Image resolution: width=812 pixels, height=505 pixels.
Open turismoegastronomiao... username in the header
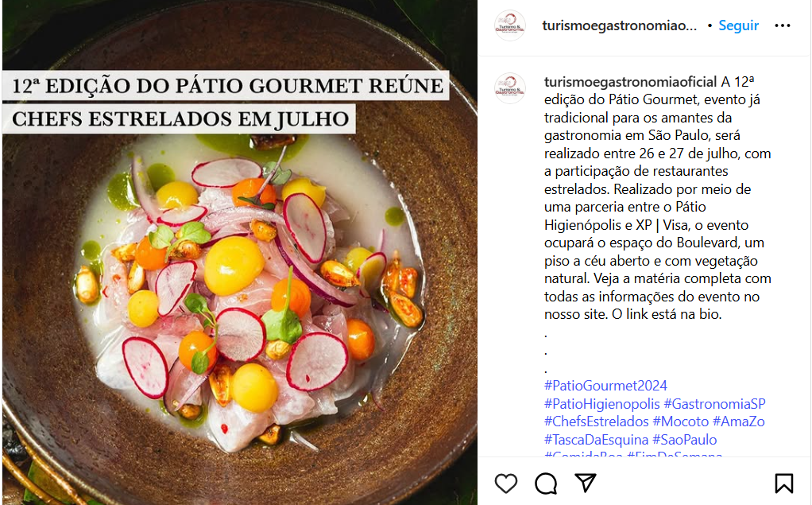pyautogui.click(x=620, y=25)
